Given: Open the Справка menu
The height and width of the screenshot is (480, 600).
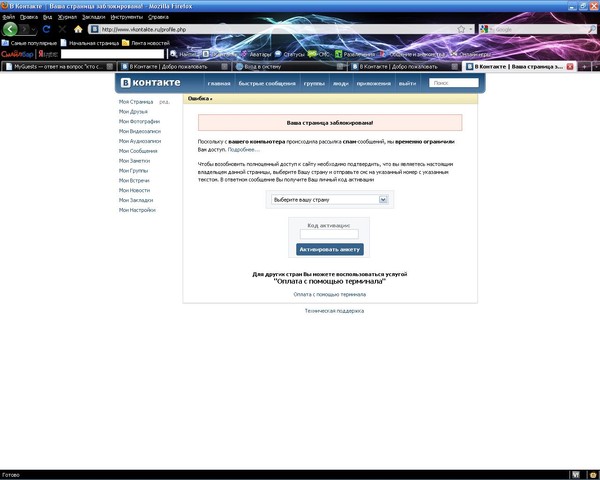Looking at the screenshot, I should click(158, 17).
